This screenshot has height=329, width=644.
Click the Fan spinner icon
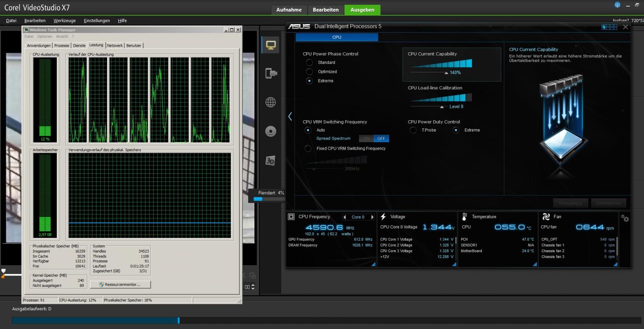(546, 217)
